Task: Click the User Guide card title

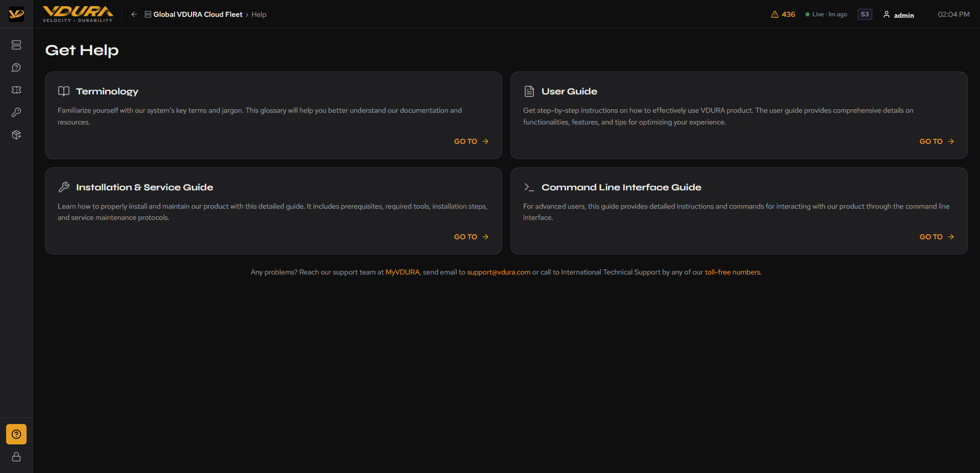Action: pyautogui.click(x=569, y=91)
